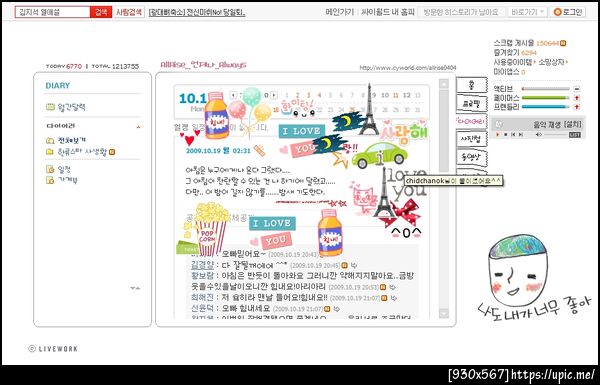Click the popcorn sticker
Screen dimensions: 600x385
click(x=207, y=229)
